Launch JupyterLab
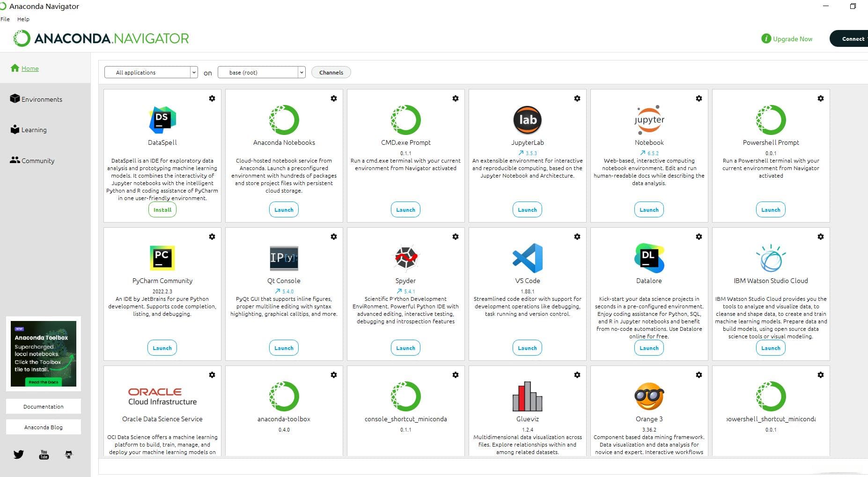 [527, 209]
